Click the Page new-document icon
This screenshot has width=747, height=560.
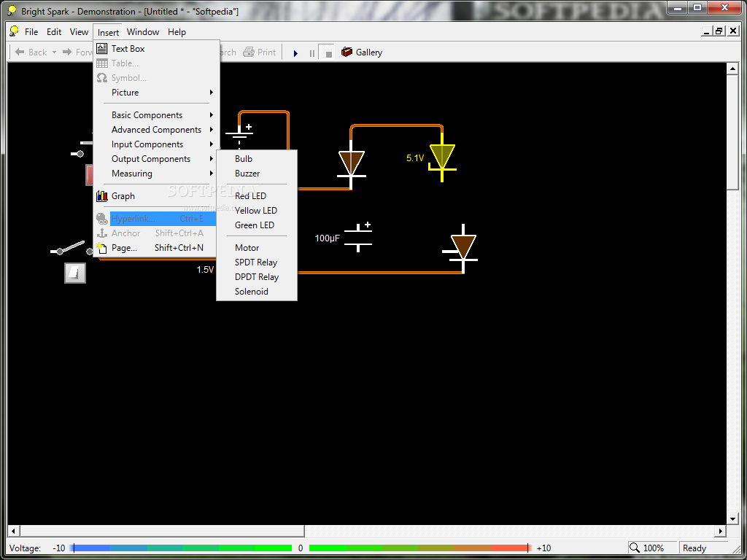(x=101, y=248)
